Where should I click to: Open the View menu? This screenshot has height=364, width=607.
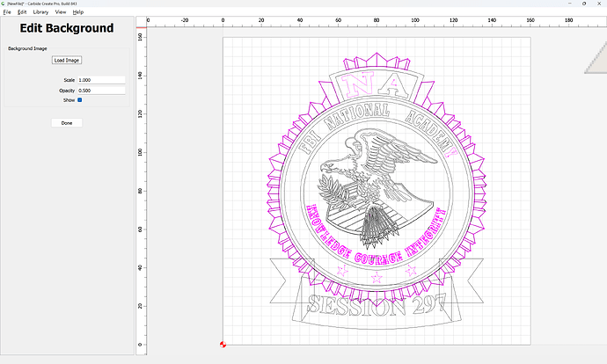61,12
